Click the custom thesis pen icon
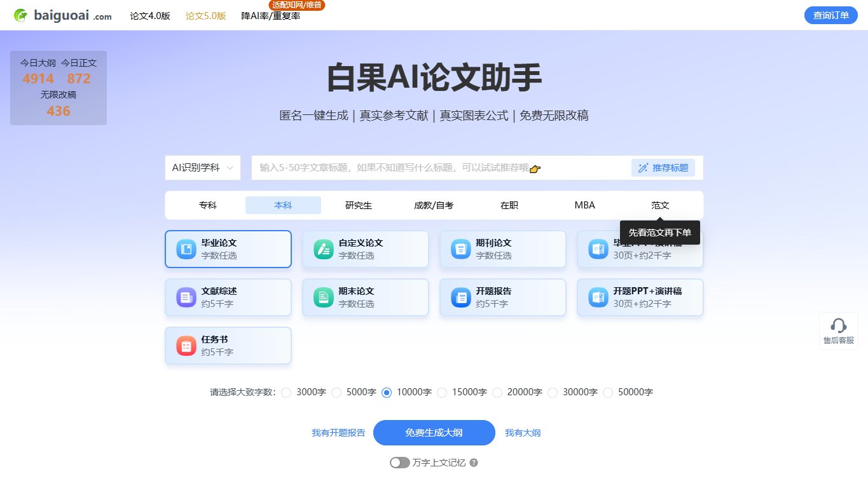Viewport: 868px width, 488px height. [x=324, y=249]
